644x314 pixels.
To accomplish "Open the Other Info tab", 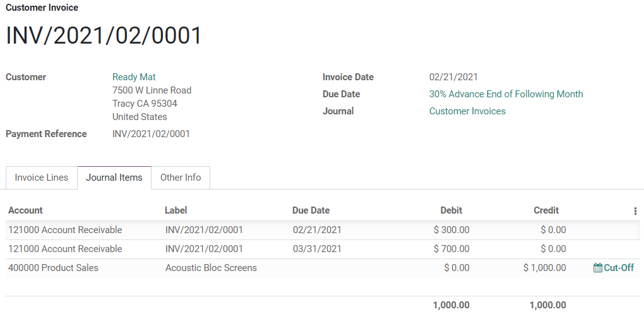I will (181, 178).
